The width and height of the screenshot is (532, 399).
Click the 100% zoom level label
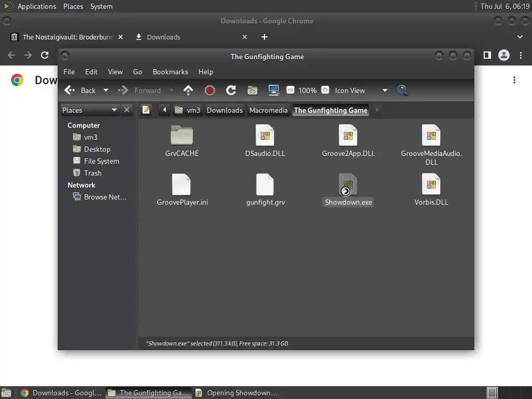(x=308, y=90)
